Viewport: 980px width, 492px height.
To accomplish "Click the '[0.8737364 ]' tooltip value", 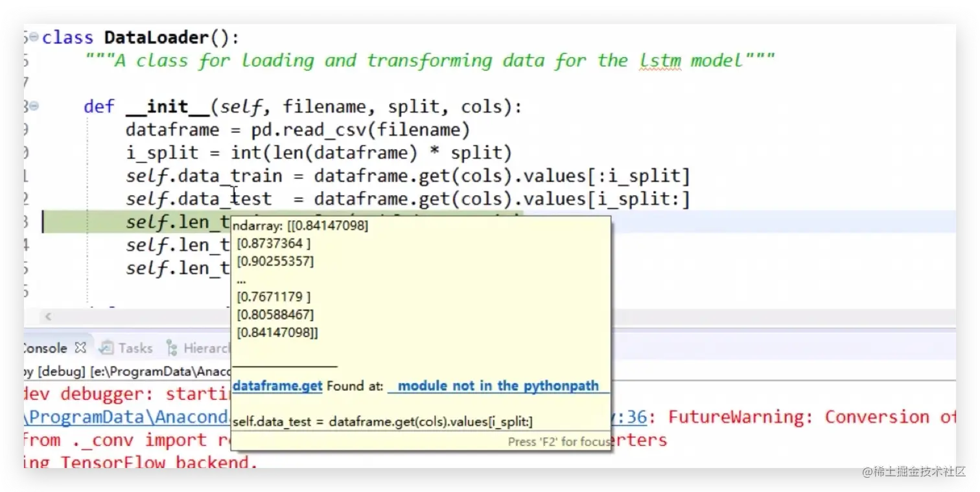I will 274,244.
